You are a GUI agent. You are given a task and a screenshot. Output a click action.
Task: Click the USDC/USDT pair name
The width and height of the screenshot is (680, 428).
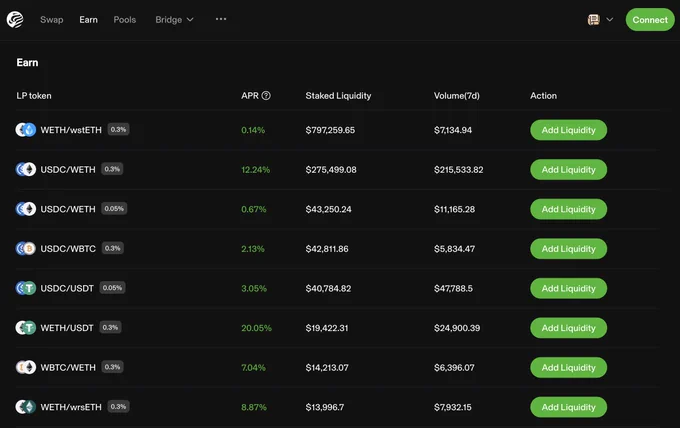tap(67, 288)
